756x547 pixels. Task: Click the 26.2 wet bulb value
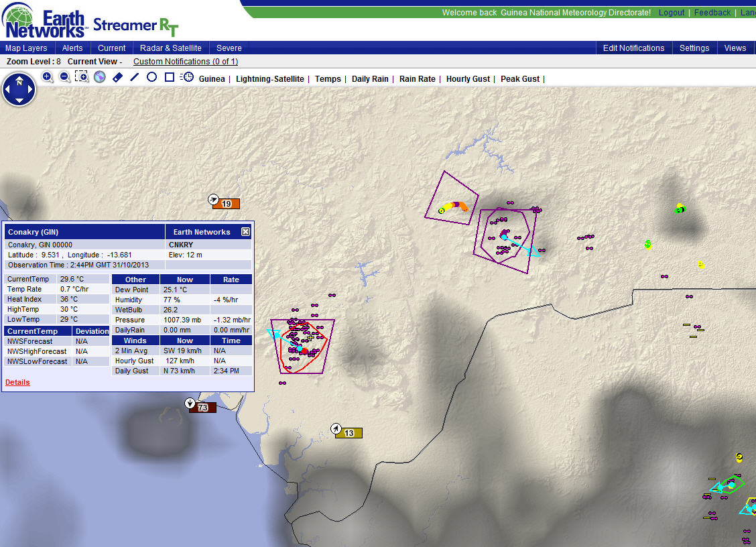[171, 310]
